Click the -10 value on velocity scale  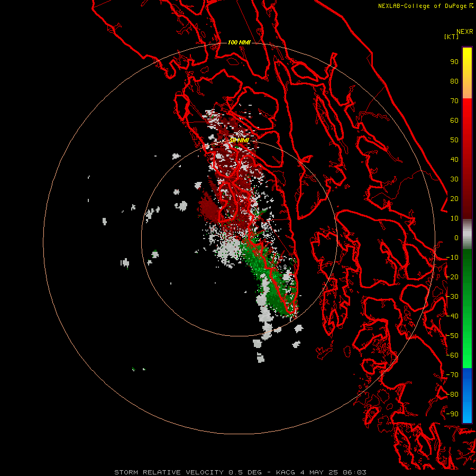[x=452, y=258]
